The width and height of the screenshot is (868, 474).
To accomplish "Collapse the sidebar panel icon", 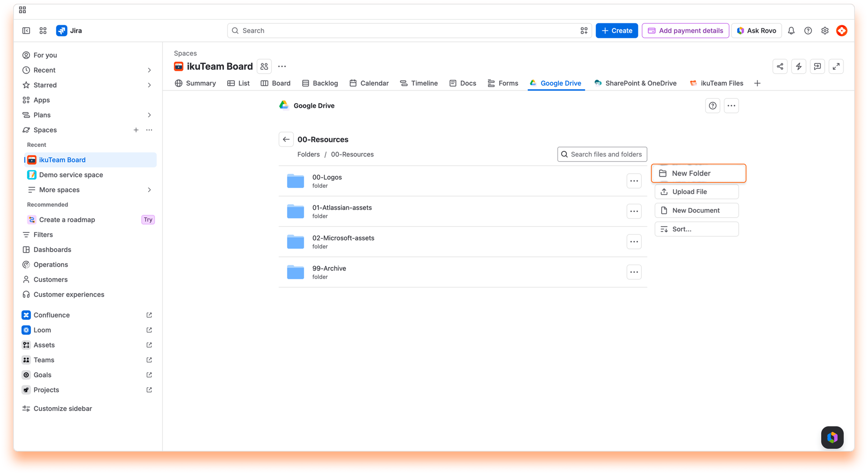I will click(26, 30).
